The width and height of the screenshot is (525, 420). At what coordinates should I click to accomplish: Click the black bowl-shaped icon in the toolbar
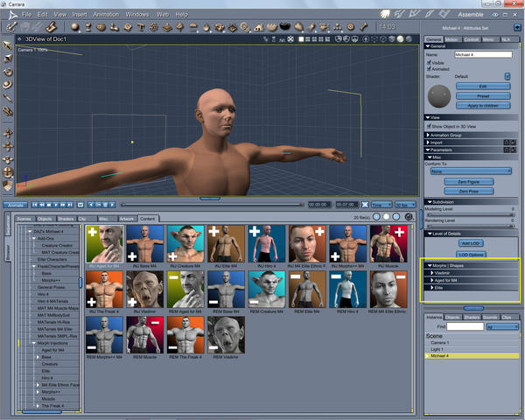click(x=285, y=25)
